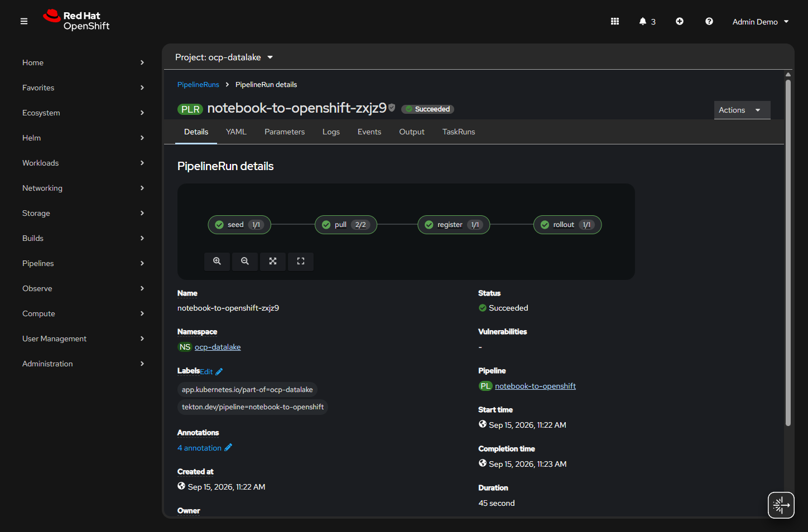Reset the pipeline graph view
808x532 pixels.
point(301,261)
